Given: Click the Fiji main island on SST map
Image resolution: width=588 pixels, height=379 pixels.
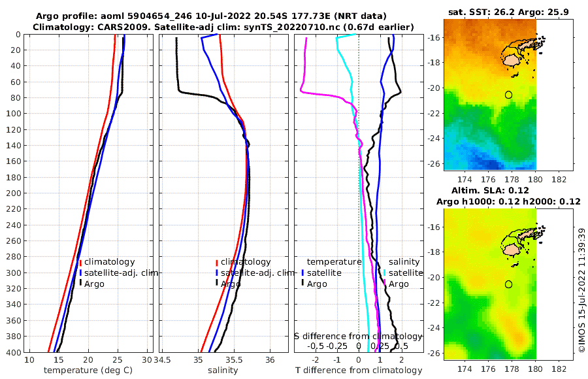Looking at the screenshot, I should [x=511, y=61].
